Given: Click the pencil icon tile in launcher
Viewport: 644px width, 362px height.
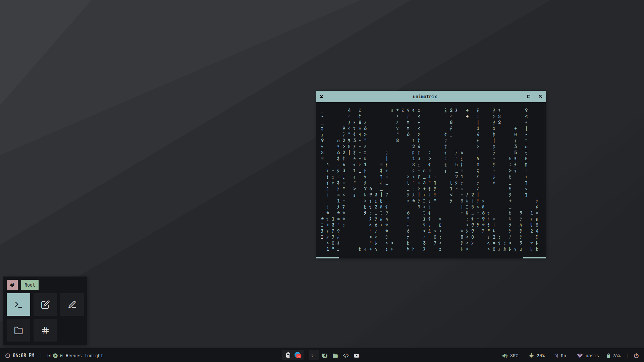Looking at the screenshot, I should tap(72, 304).
